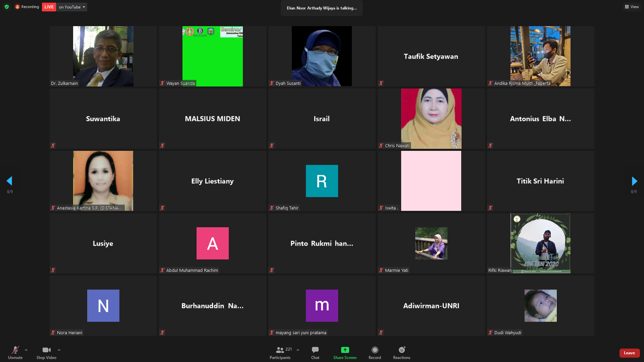Click muted mic icon on Titik Sri Harini tile

coord(490,208)
